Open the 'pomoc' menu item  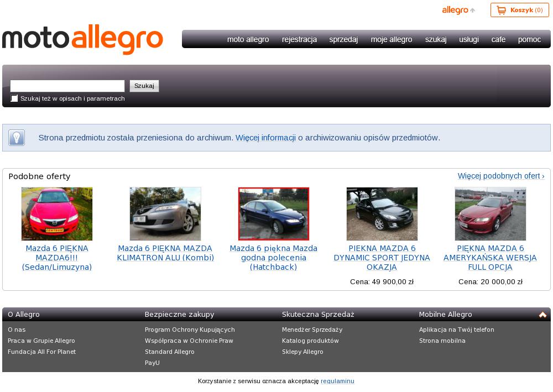click(529, 39)
